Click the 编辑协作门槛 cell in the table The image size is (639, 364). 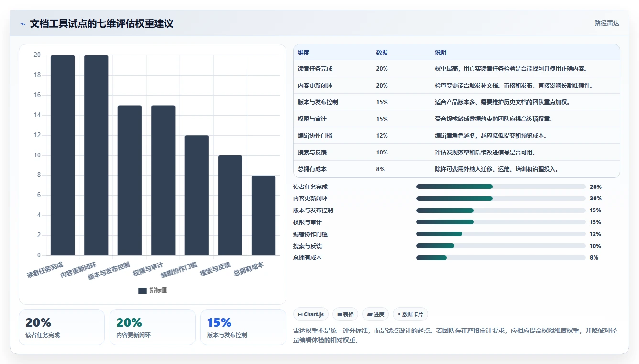tap(315, 136)
